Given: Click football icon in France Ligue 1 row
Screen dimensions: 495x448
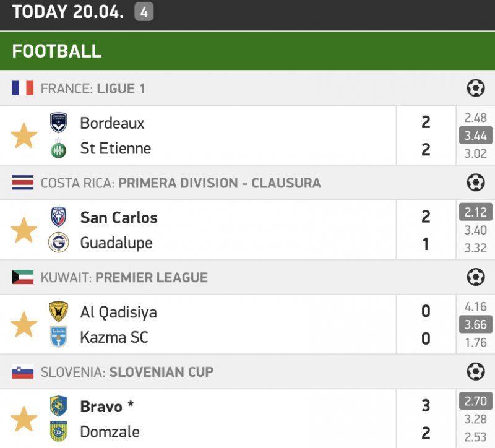Looking at the screenshot, I should pyautogui.click(x=475, y=88).
